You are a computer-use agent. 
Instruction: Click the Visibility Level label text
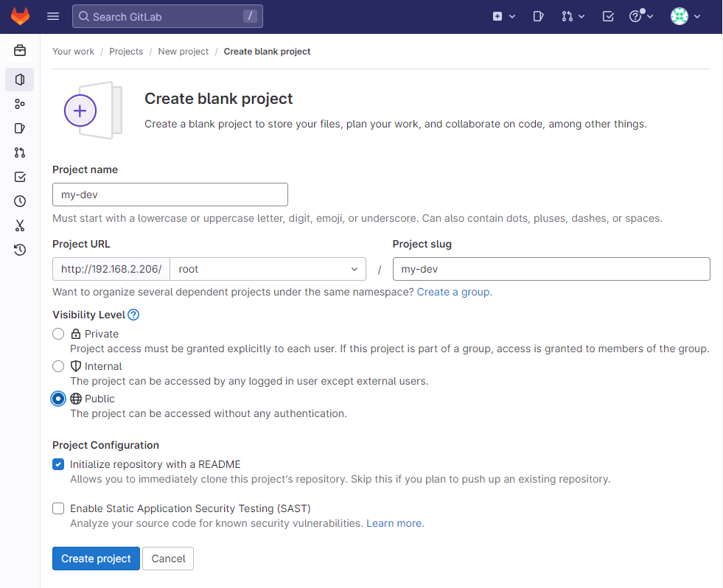(x=88, y=315)
